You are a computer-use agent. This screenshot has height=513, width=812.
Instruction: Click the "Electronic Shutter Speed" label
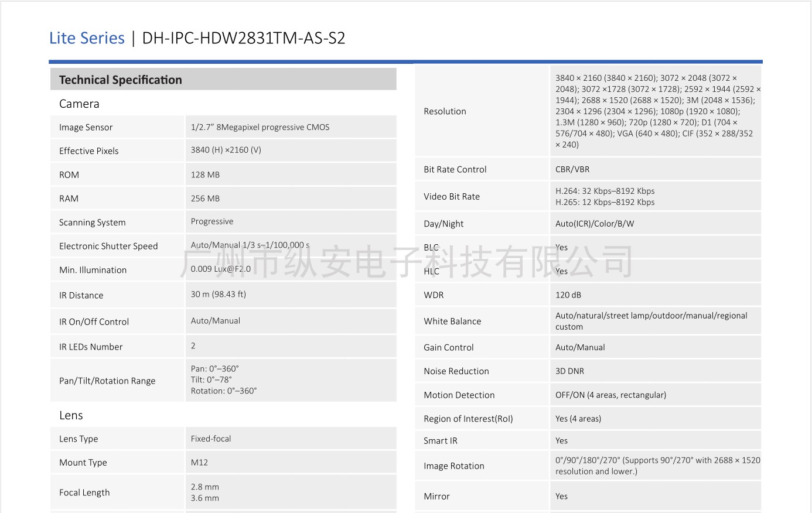pos(108,246)
